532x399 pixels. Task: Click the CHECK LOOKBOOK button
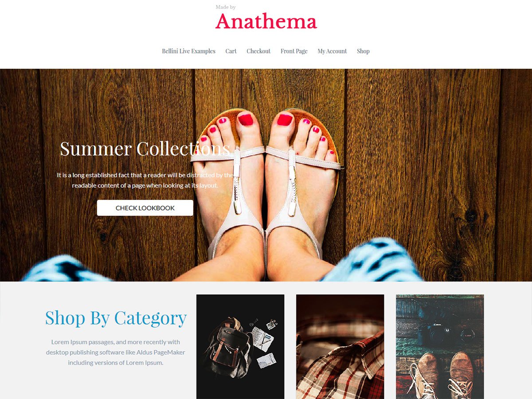tap(145, 208)
